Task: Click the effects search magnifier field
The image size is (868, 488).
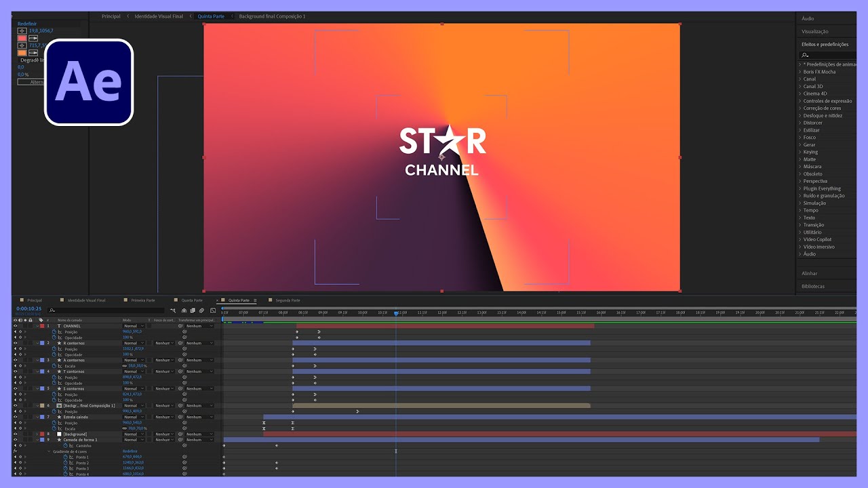Action: 826,55
